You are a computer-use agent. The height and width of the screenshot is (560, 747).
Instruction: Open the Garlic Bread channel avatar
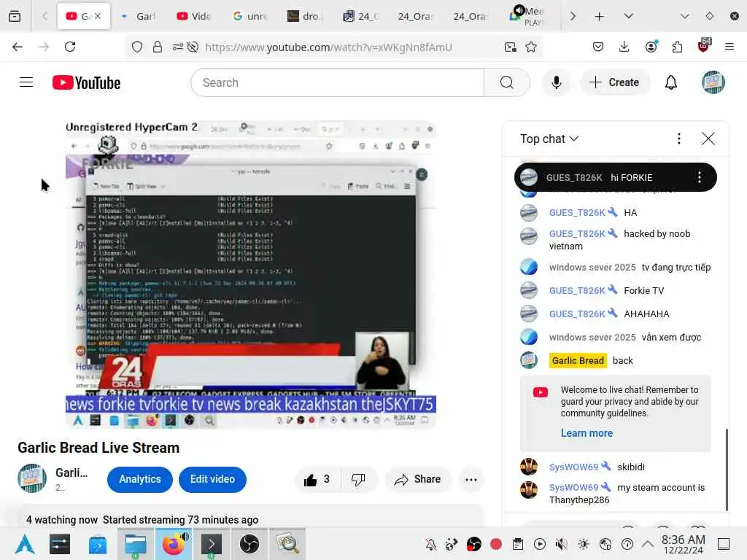32,478
